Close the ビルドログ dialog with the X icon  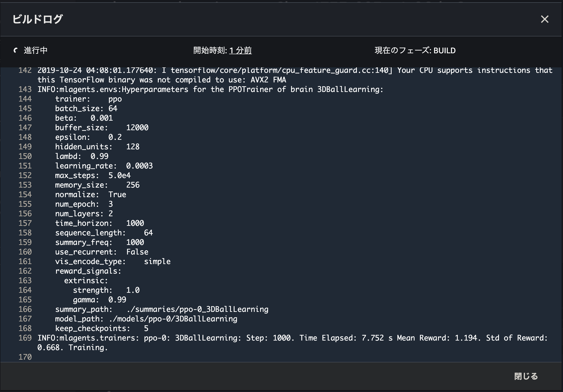tap(545, 19)
